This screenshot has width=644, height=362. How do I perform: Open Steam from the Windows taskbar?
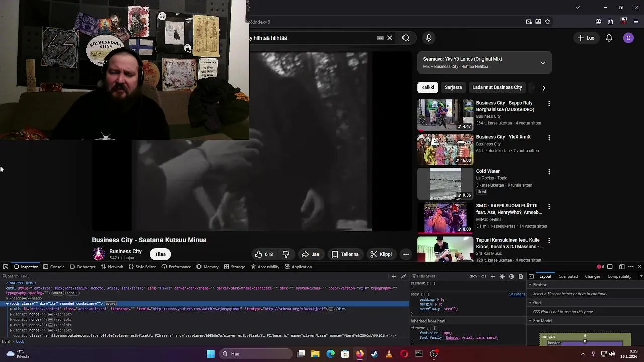pos(374,354)
